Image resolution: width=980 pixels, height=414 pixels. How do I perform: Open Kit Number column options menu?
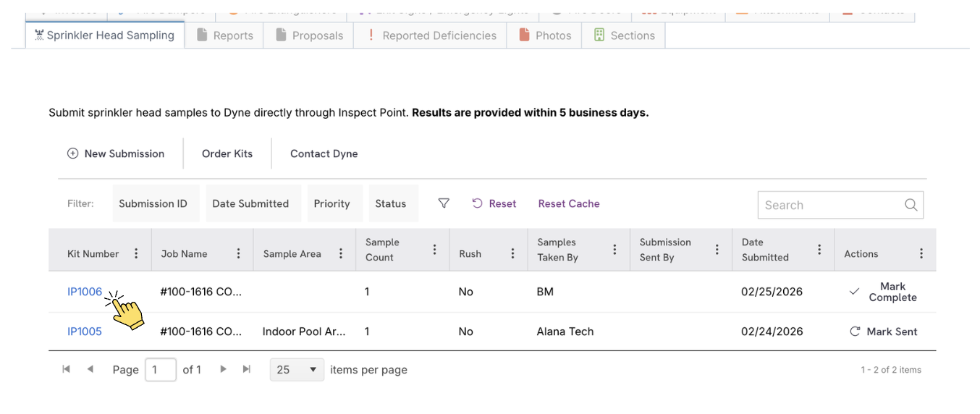(x=136, y=253)
